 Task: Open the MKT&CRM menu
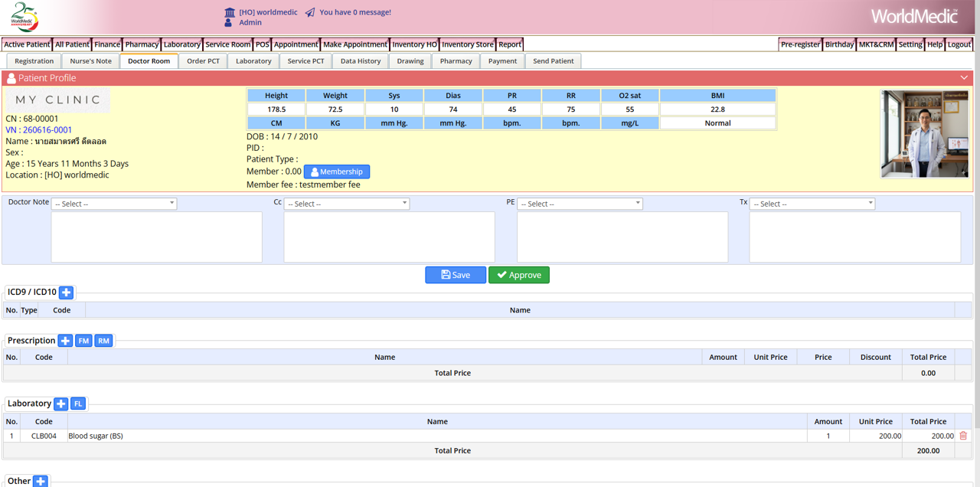click(876, 44)
